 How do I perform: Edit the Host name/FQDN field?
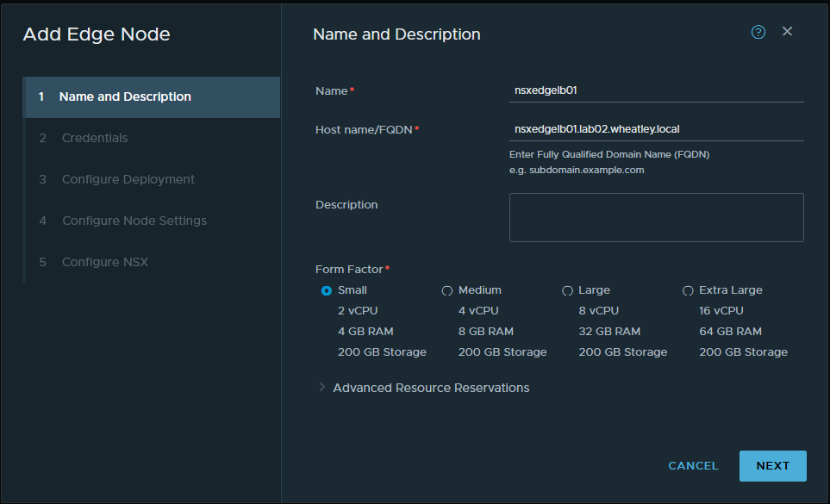pos(656,129)
